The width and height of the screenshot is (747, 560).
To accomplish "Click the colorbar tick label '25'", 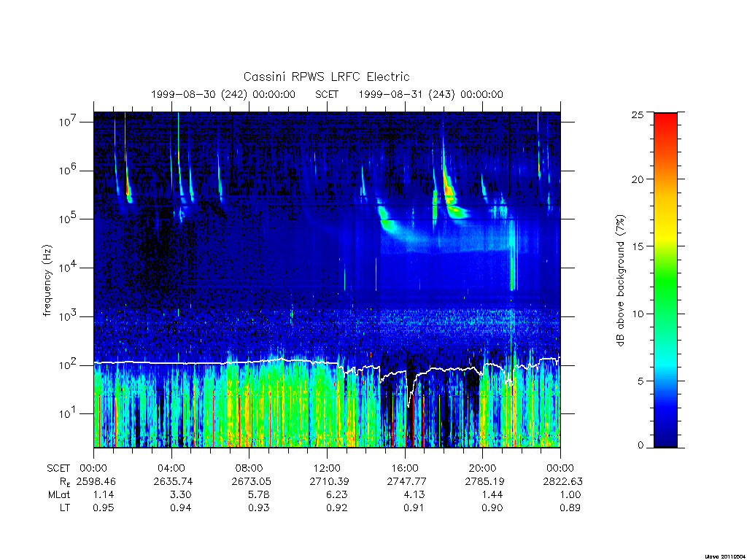I will [x=638, y=115].
